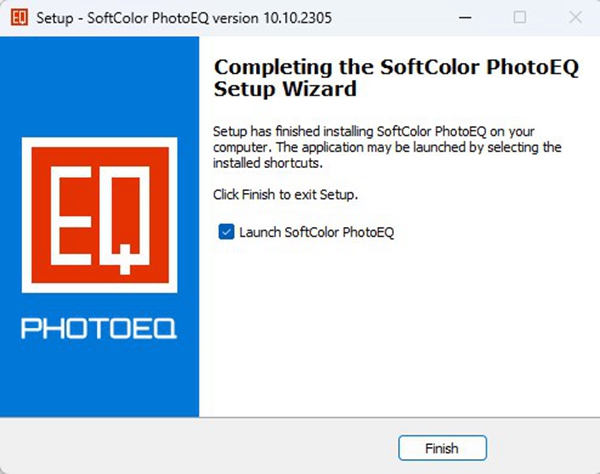Click the gray footer bar left of Finish
This screenshot has height=474, width=600.
click(x=199, y=446)
